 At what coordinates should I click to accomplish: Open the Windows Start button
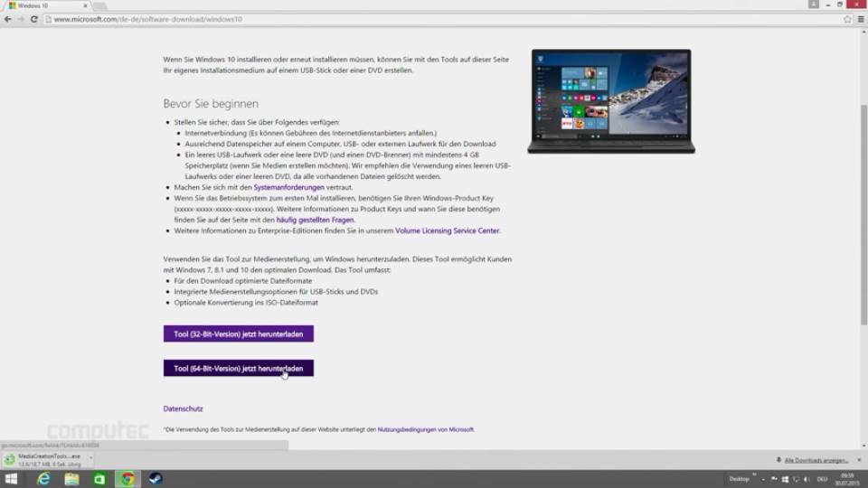coord(11,479)
